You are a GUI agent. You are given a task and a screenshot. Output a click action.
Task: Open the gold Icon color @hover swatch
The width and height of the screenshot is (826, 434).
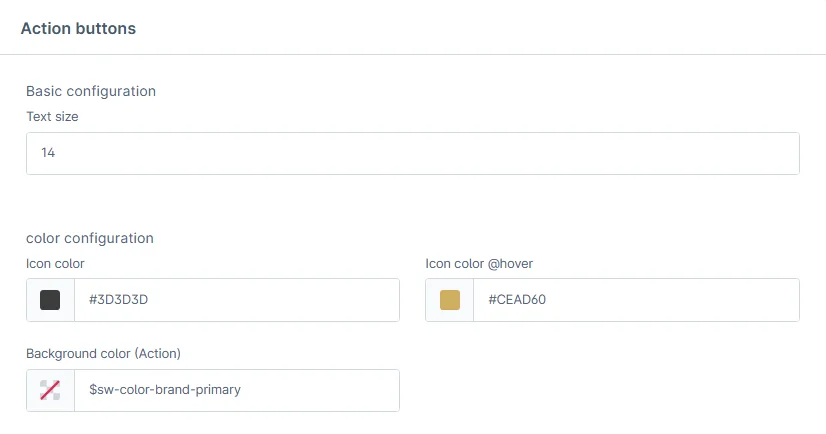pos(450,300)
